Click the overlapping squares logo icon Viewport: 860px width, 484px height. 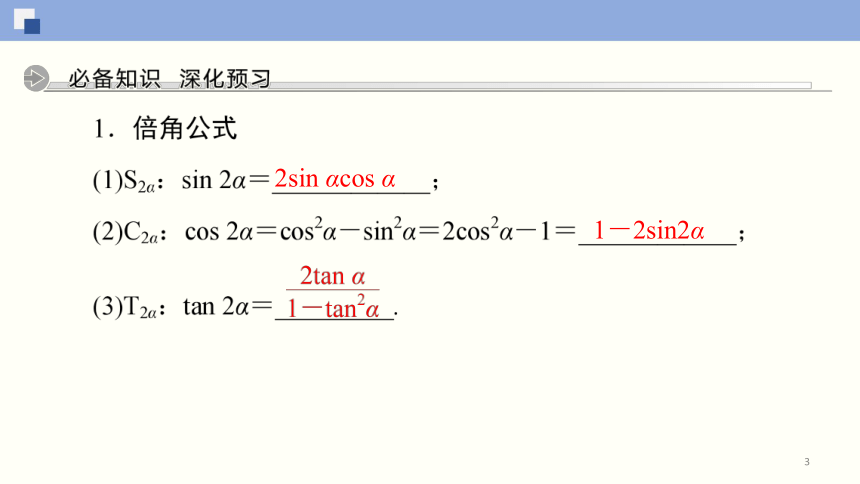pyautogui.click(x=27, y=21)
